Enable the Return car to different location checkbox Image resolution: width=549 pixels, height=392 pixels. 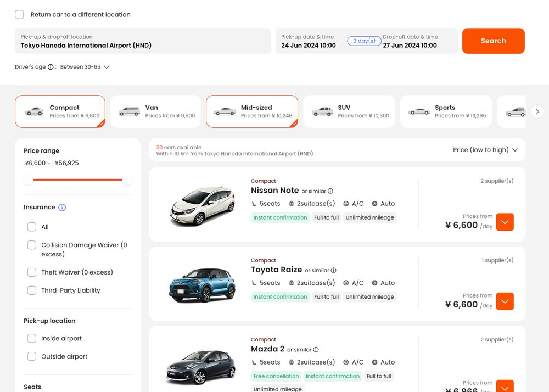(19, 14)
